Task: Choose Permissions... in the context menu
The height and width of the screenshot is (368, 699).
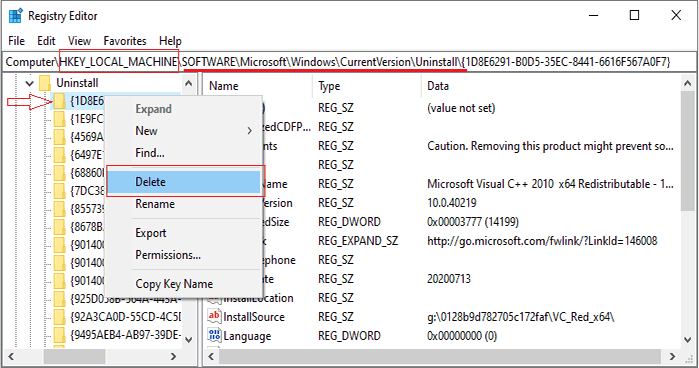Action: (168, 255)
